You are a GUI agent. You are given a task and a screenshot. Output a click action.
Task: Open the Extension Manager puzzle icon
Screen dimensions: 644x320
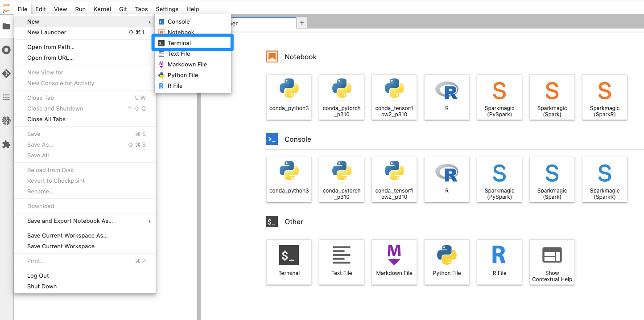(6, 144)
